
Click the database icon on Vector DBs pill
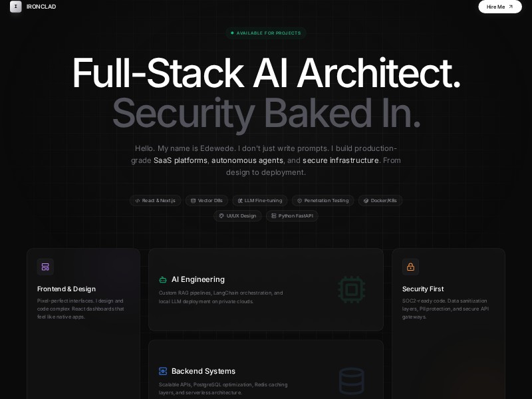click(x=192, y=200)
